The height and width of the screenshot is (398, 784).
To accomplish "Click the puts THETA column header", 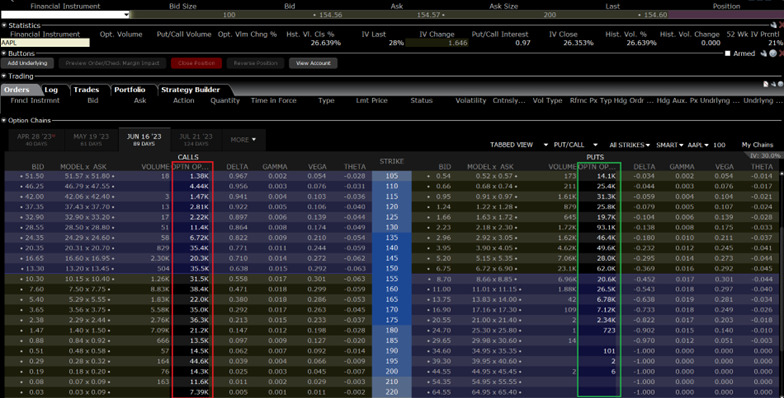I will click(762, 166).
